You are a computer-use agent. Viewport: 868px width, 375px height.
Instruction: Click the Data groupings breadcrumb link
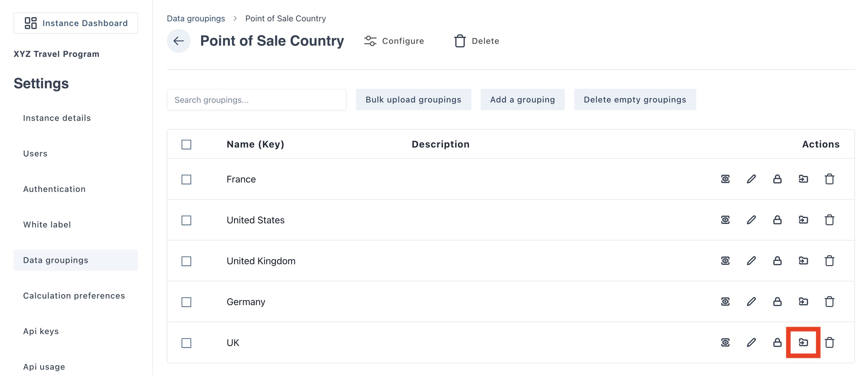(196, 18)
